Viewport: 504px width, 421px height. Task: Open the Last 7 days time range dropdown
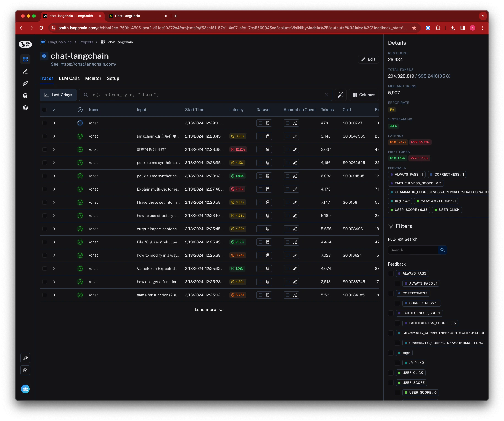coord(58,95)
